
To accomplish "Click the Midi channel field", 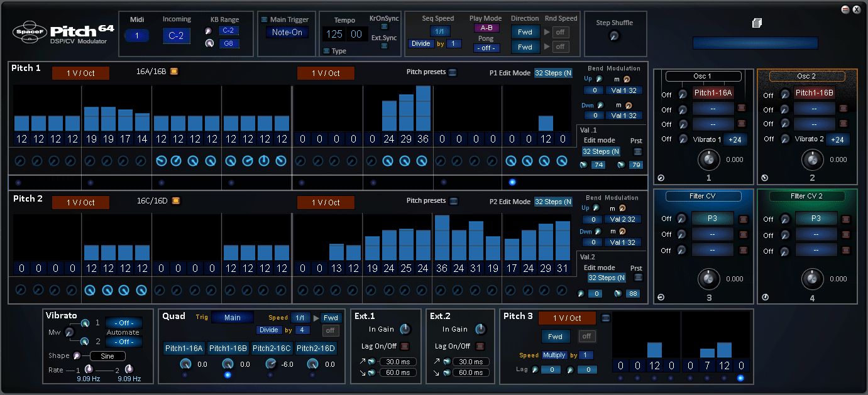I will (x=137, y=36).
